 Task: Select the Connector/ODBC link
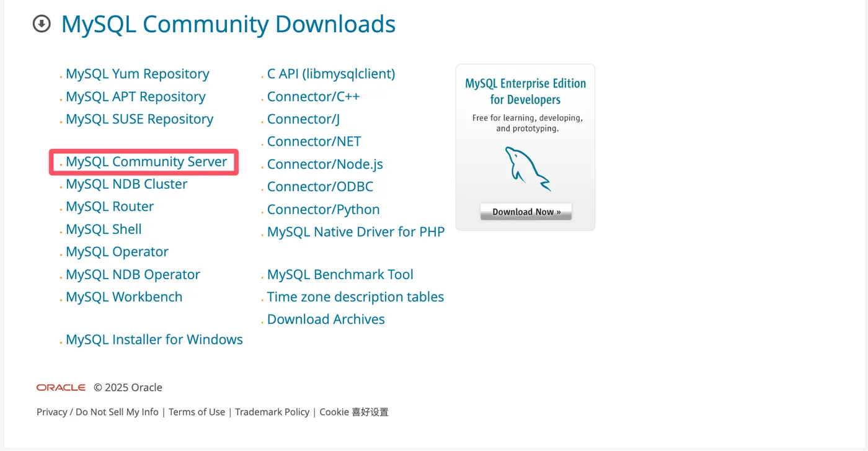coord(320,187)
